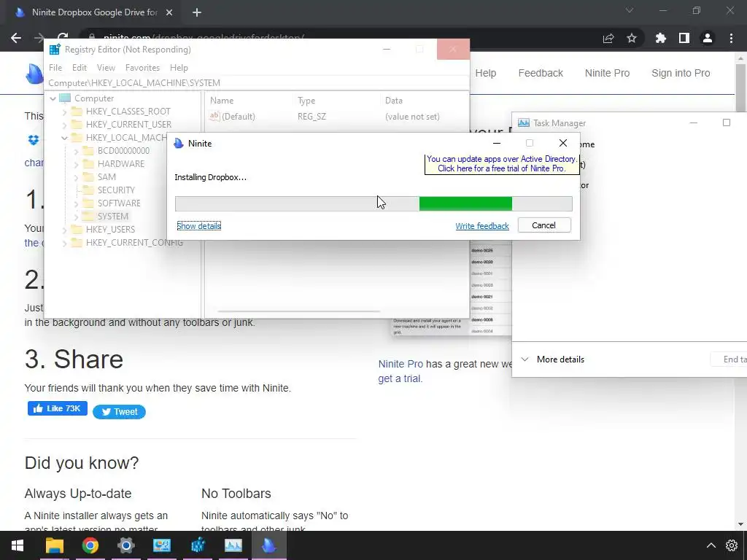Open Chrome tab search chevron

630,10
